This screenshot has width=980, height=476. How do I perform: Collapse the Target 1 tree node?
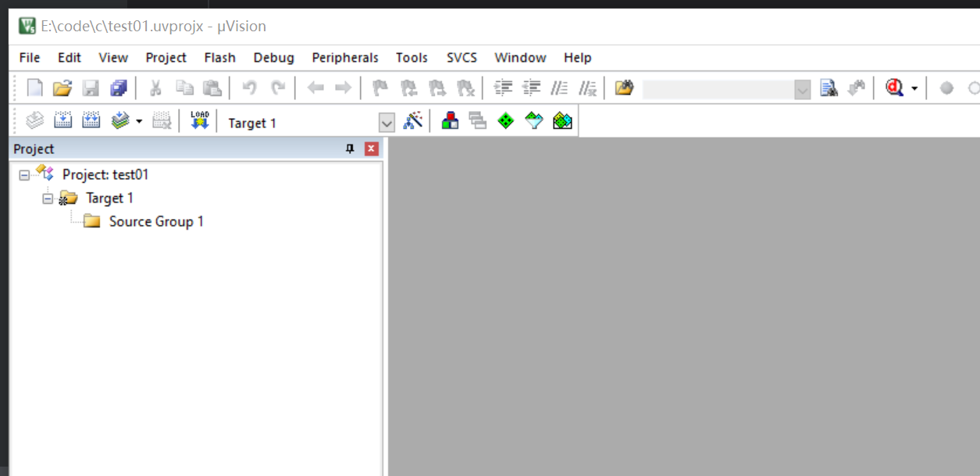(48, 199)
